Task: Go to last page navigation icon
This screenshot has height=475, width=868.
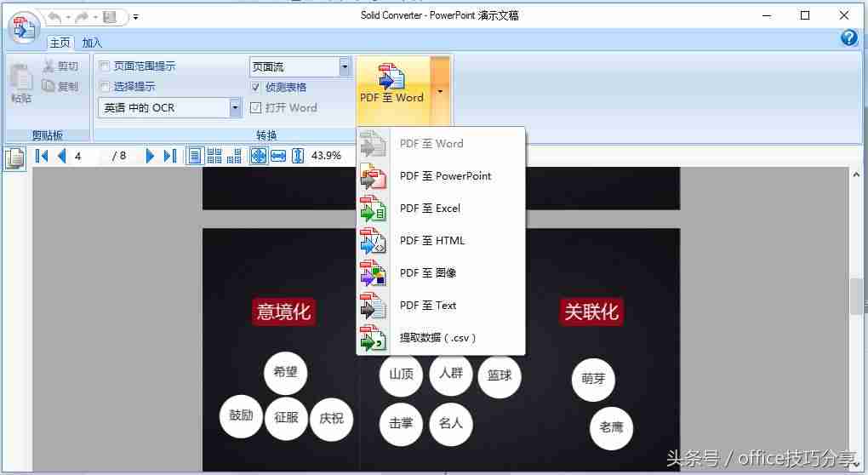Action: coord(170,156)
